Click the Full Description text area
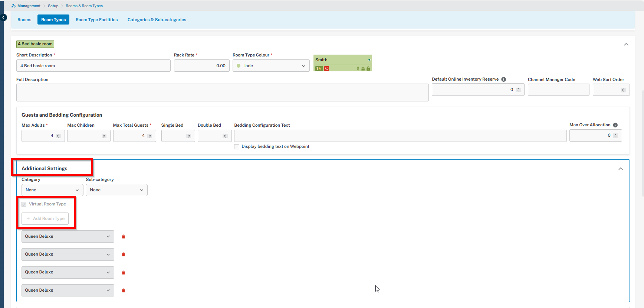 (223, 93)
